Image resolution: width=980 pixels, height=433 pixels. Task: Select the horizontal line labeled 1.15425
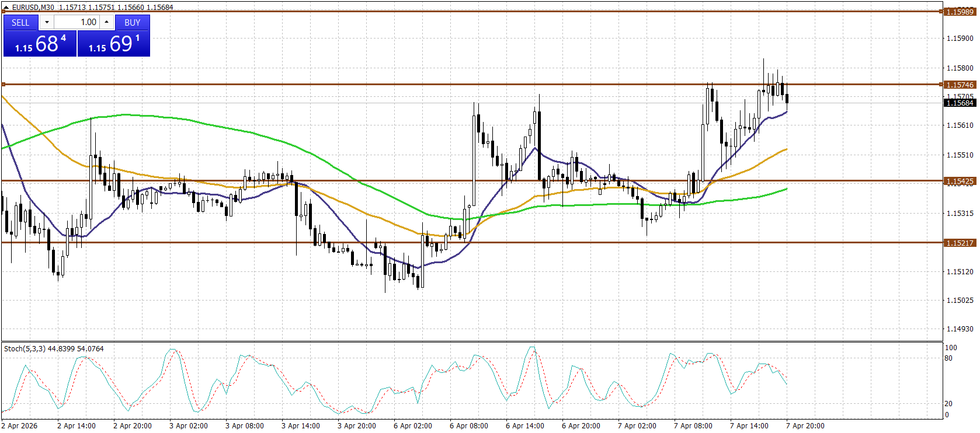pyautogui.click(x=472, y=181)
